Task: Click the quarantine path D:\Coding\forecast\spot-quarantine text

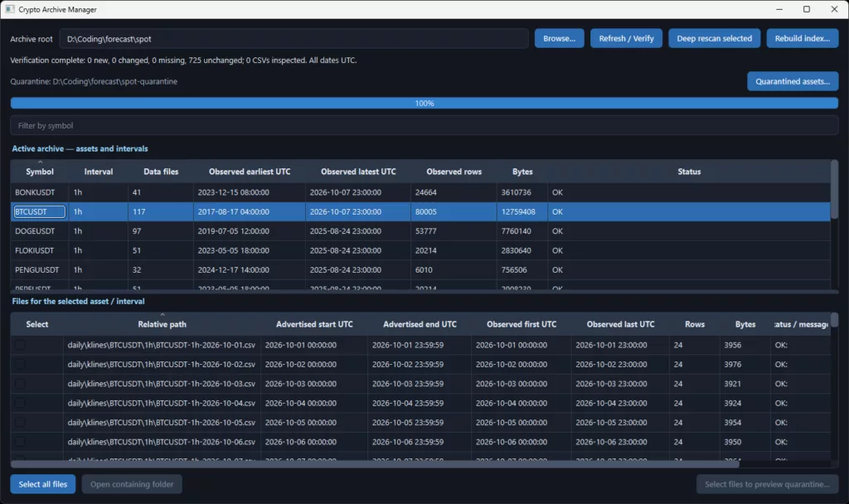Action: (x=114, y=81)
